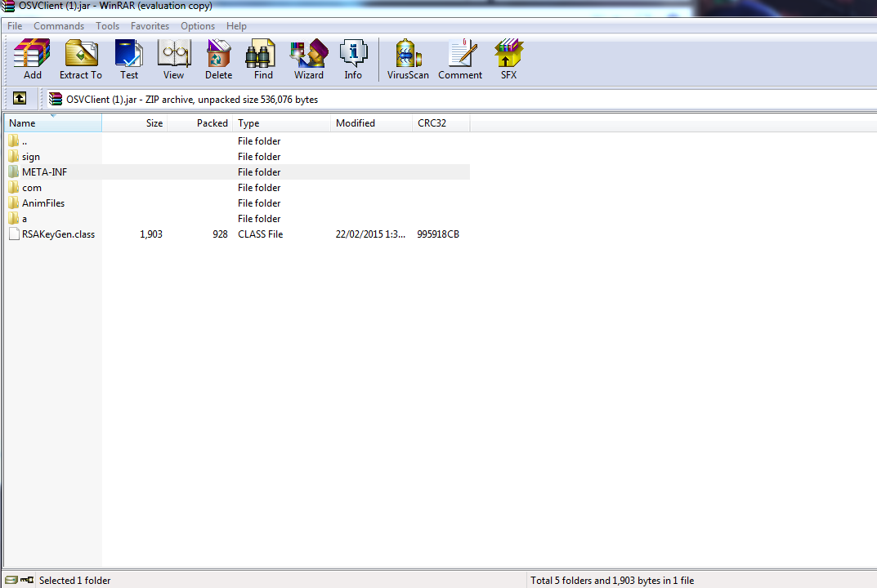Screen dimensions: 877x588
Task: Select the META-INF folder name
Action: 44,172
